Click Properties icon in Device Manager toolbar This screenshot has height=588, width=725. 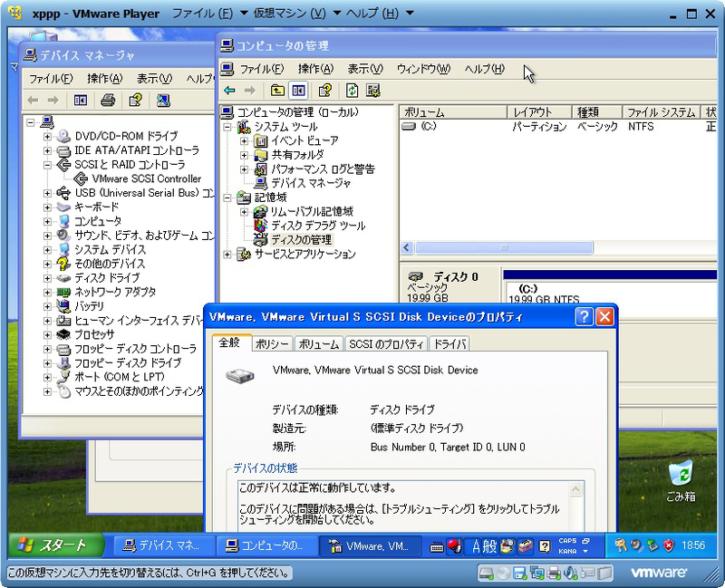pyautogui.click(x=135, y=100)
